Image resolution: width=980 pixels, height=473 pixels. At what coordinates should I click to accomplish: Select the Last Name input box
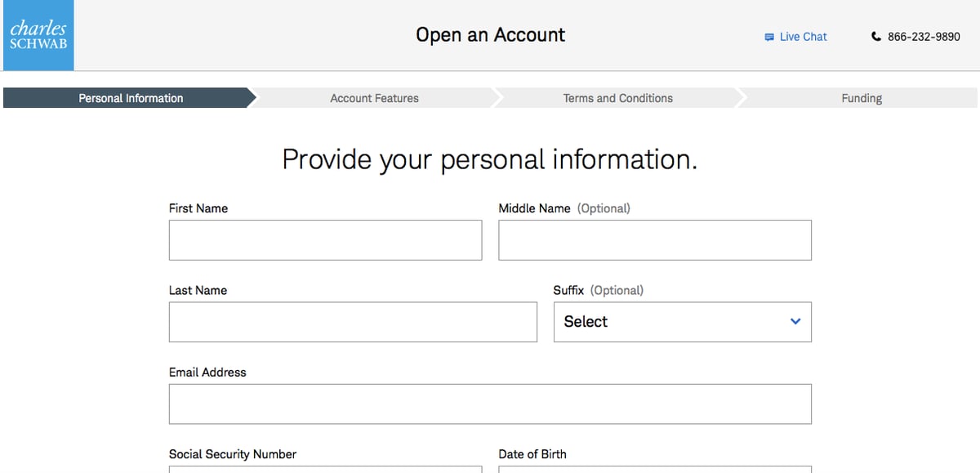[353, 322]
